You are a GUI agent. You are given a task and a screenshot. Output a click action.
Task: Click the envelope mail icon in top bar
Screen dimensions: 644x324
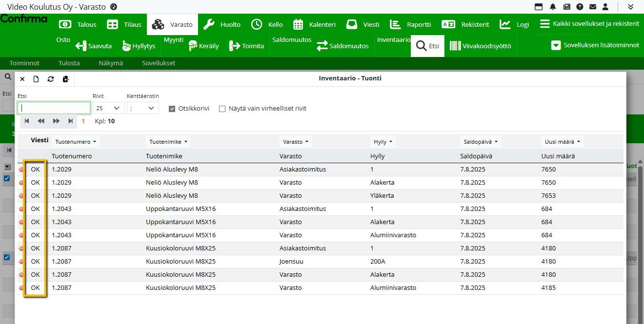point(593,7)
